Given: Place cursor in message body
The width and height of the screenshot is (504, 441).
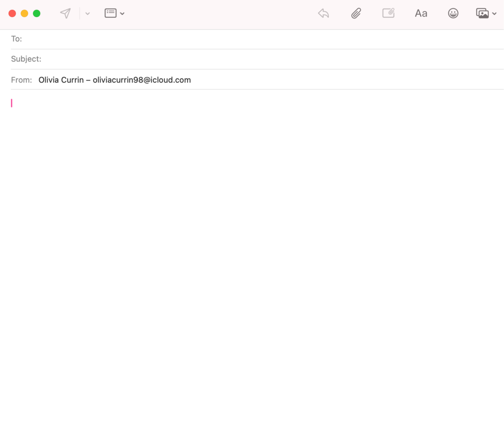Looking at the screenshot, I should (x=252, y=264).
